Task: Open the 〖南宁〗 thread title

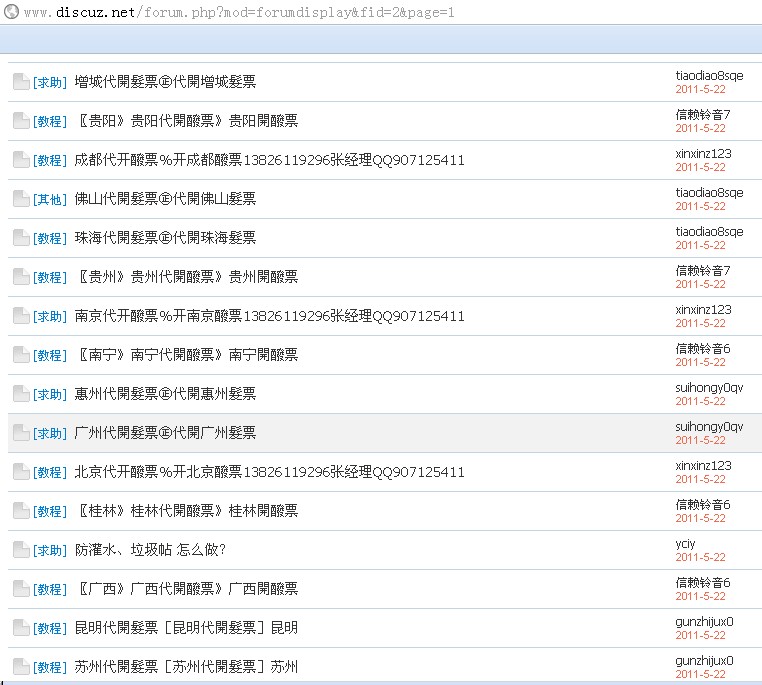Action: point(187,355)
